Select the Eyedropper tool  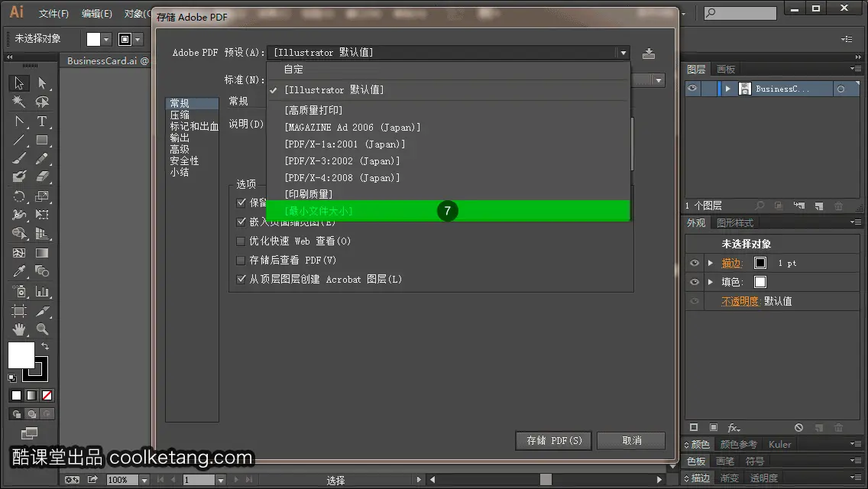pos(19,271)
